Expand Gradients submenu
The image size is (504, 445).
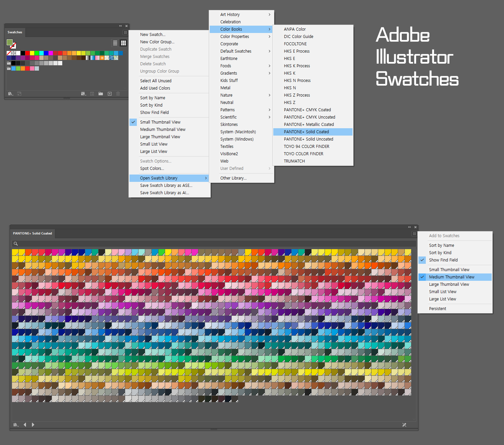click(241, 73)
